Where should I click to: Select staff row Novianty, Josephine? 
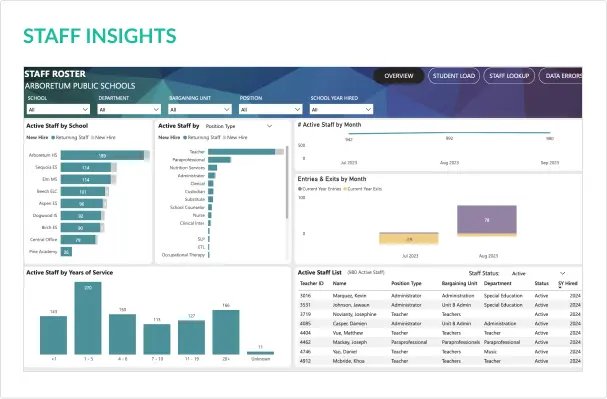pyautogui.click(x=440, y=314)
